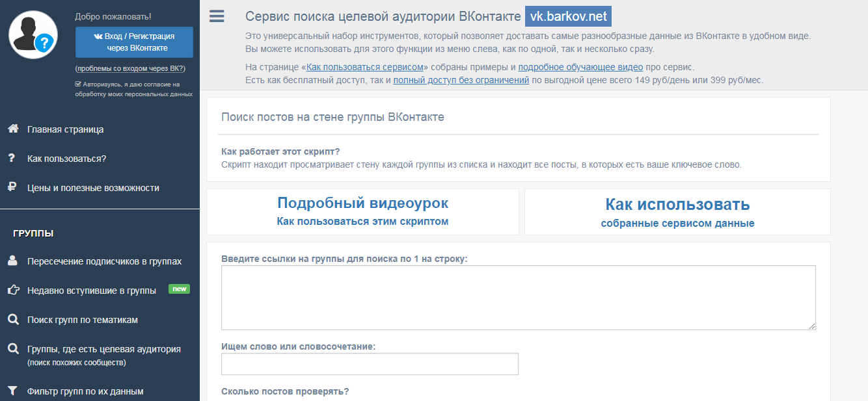The height and width of the screenshot is (401, 868).
Task: Click the user avatar with question mark
Action: coord(33,35)
